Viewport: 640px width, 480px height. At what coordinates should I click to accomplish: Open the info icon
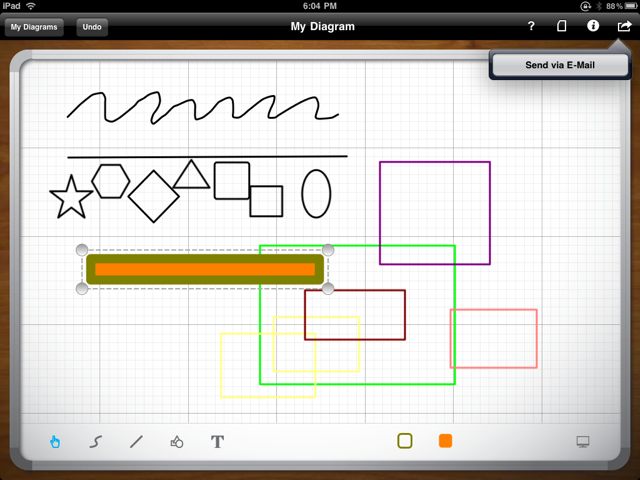point(593,26)
